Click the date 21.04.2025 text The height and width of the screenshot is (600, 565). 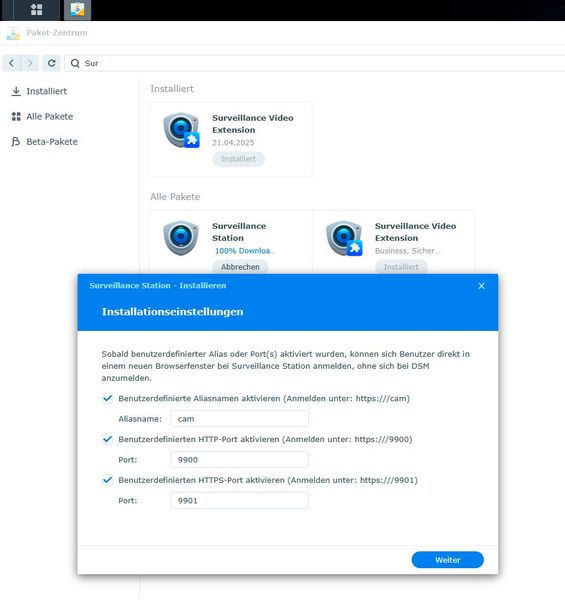coord(233,143)
